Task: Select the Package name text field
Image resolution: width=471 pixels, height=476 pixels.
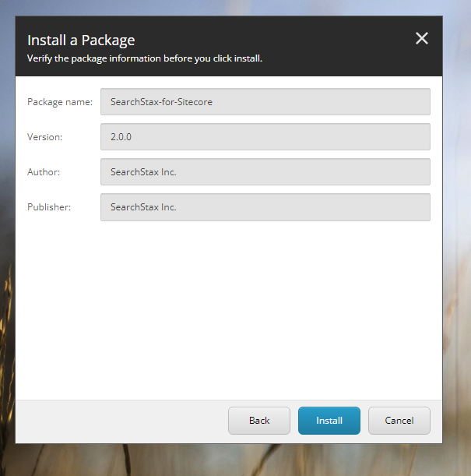Action: coord(265,101)
